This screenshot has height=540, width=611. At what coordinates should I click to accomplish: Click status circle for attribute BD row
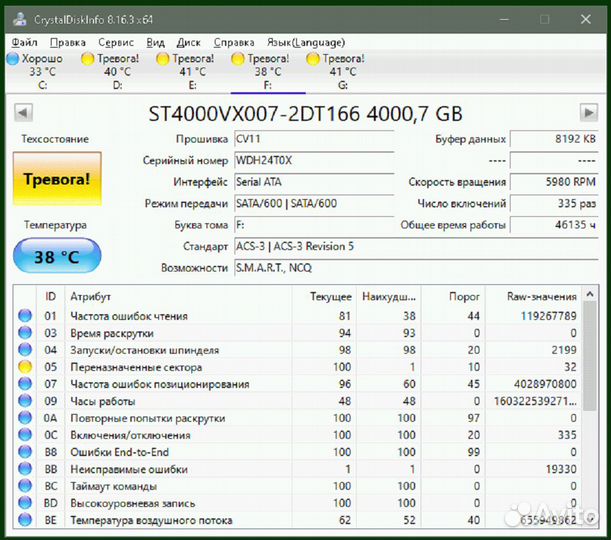point(25,503)
